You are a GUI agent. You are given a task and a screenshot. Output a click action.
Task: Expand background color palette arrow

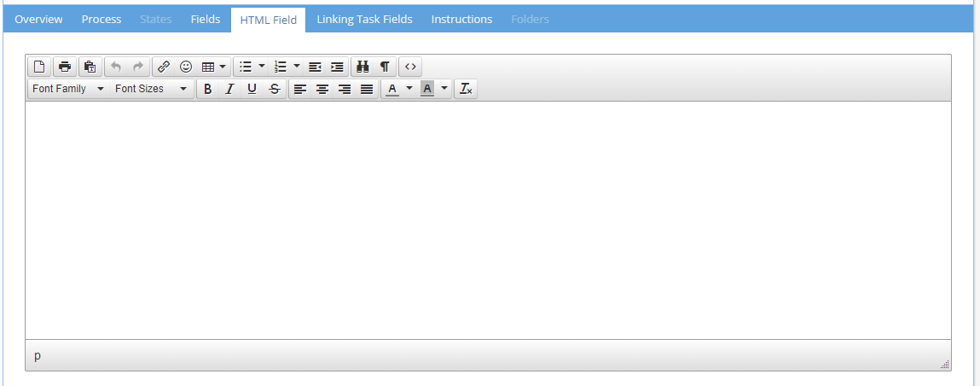coord(444,89)
